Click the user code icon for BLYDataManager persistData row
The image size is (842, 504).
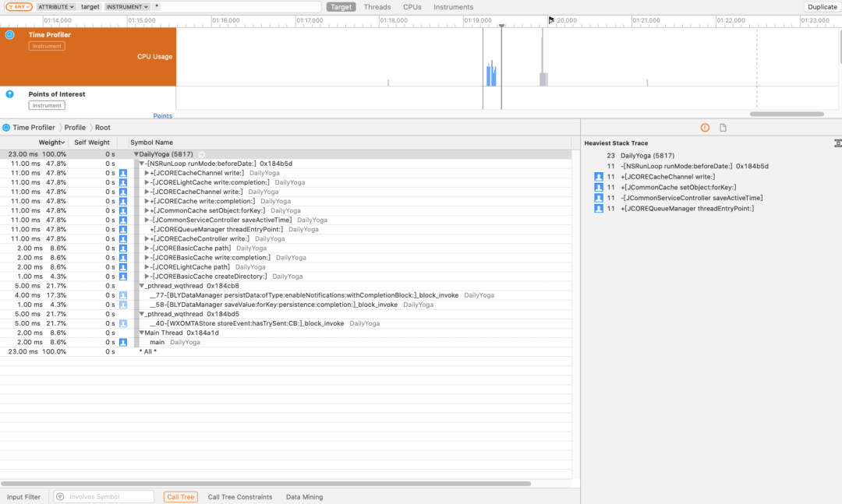pyautogui.click(x=123, y=295)
